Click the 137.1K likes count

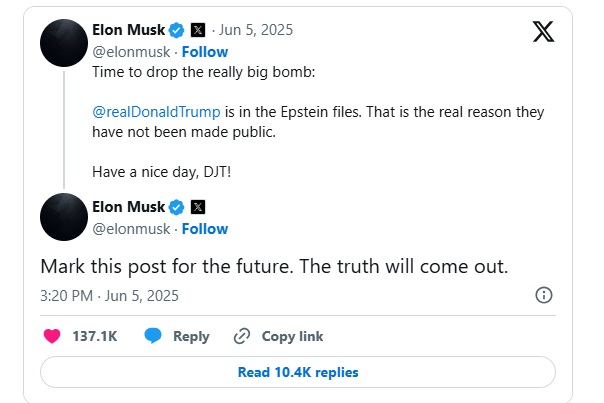click(x=95, y=336)
